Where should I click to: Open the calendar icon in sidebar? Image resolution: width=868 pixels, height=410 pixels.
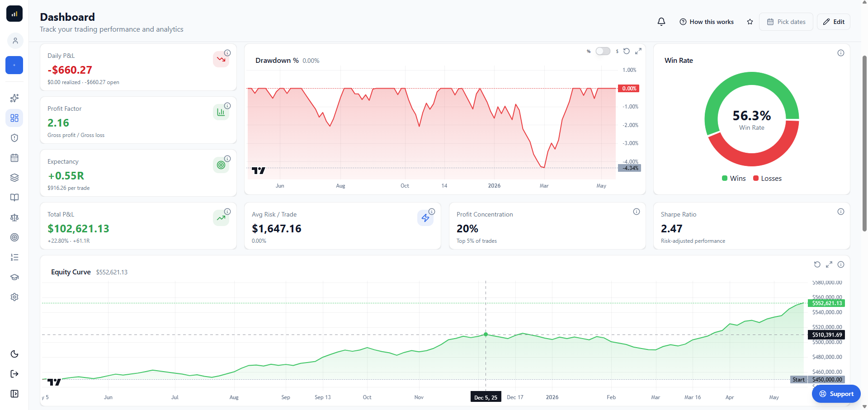point(14,158)
